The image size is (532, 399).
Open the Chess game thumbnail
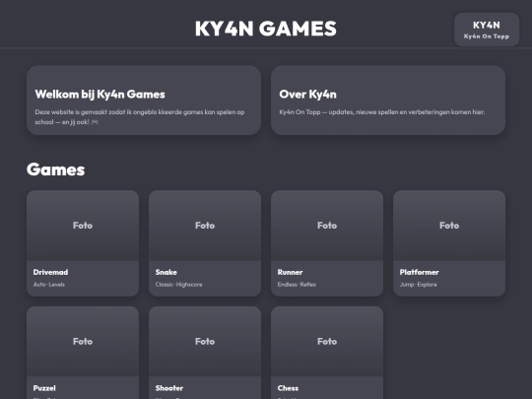(327, 341)
